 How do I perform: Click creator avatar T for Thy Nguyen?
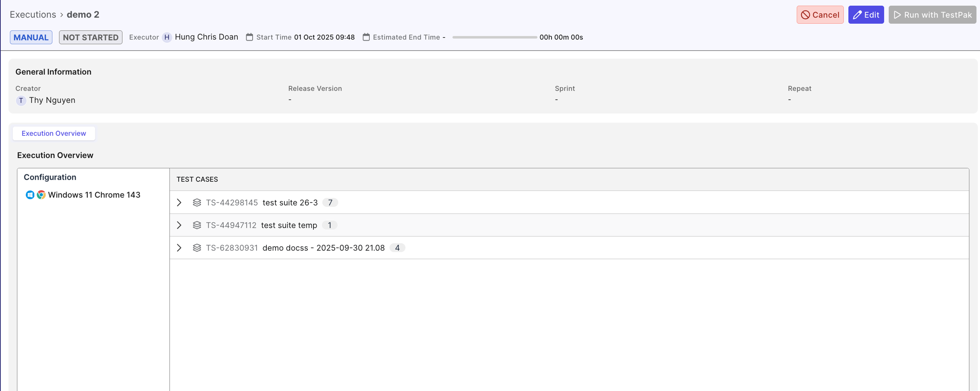pos(21,100)
